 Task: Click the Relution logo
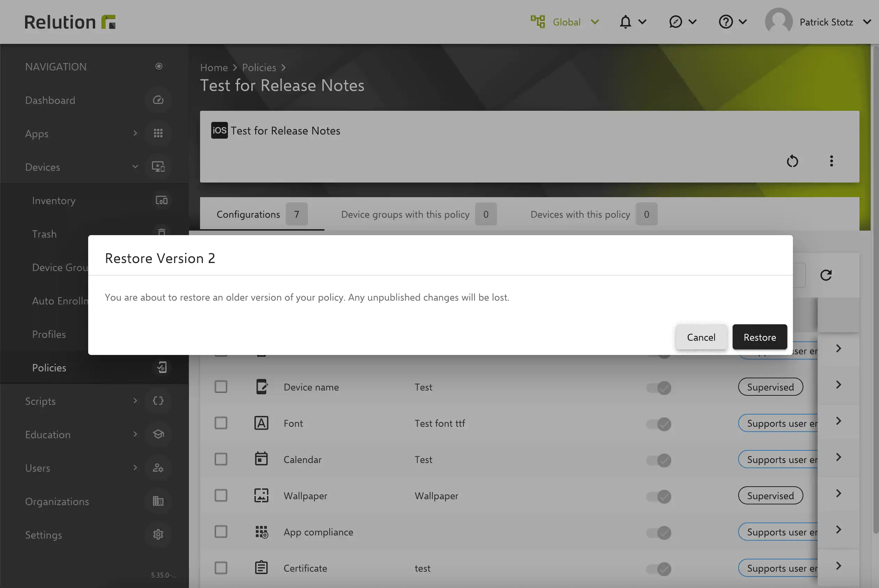pyautogui.click(x=69, y=21)
